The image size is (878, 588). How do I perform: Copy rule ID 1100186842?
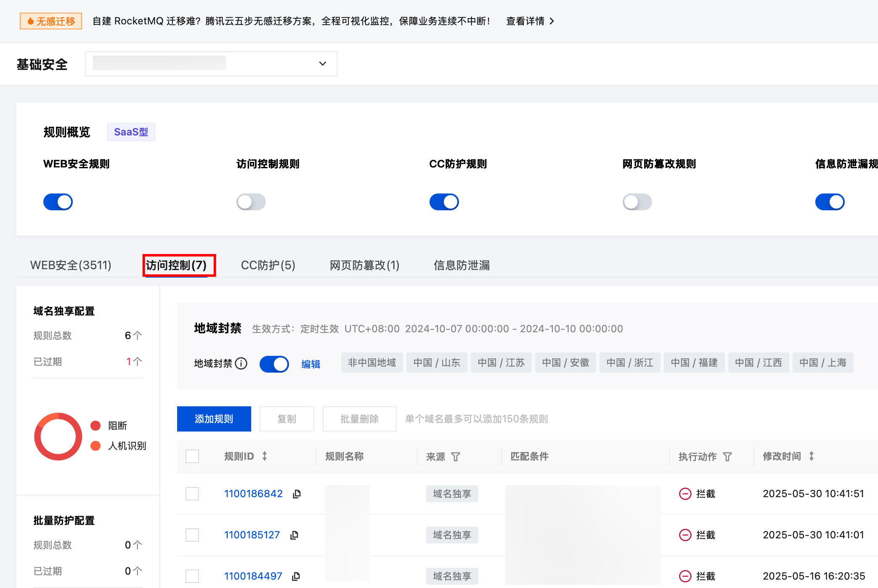click(x=297, y=494)
